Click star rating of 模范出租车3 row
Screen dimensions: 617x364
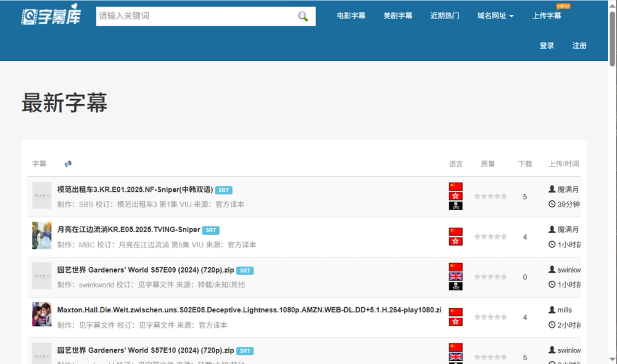click(x=491, y=196)
